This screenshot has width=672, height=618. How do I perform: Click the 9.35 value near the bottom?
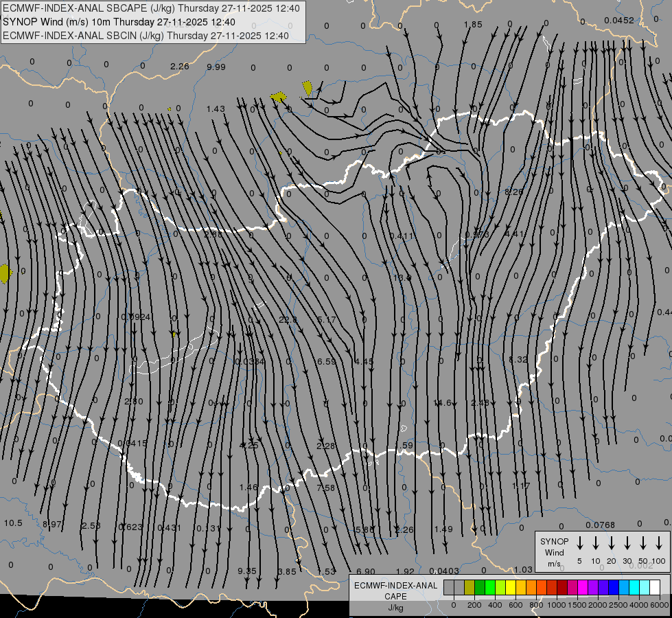tap(247, 571)
